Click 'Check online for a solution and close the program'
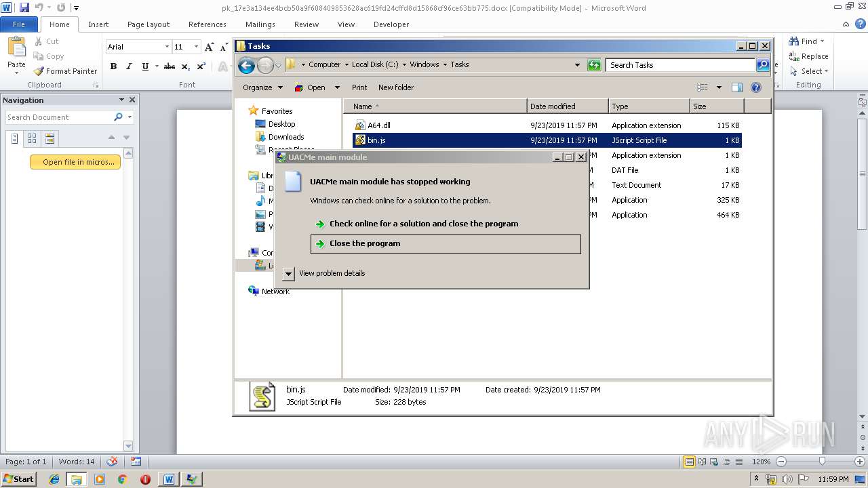868x488 pixels. pyautogui.click(x=423, y=224)
